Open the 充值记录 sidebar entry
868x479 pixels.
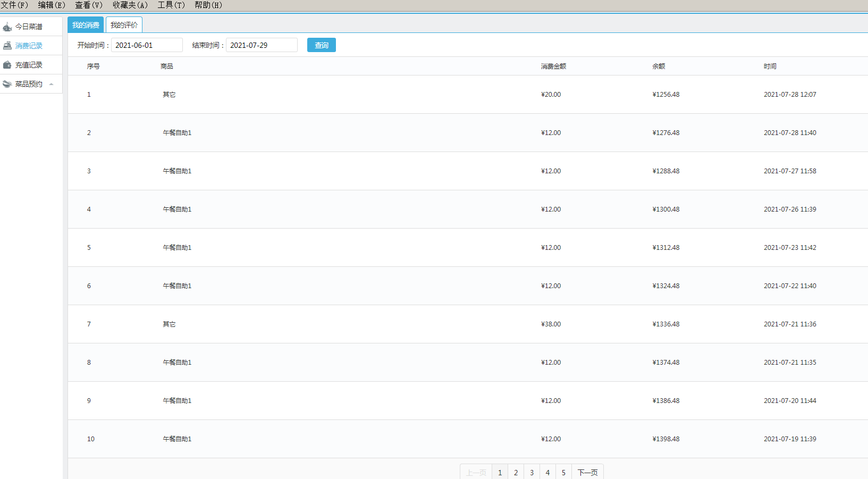click(x=31, y=65)
